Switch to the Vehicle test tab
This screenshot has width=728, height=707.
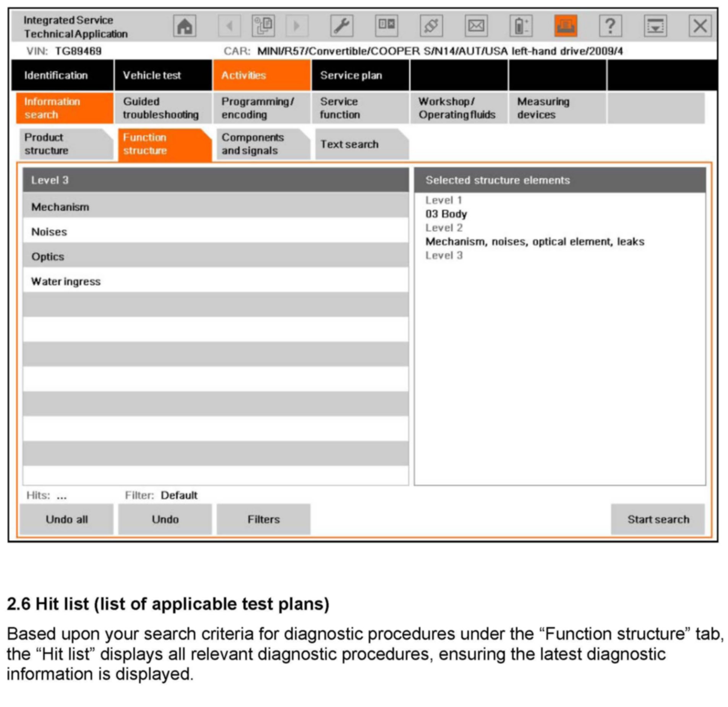click(163, 75)
